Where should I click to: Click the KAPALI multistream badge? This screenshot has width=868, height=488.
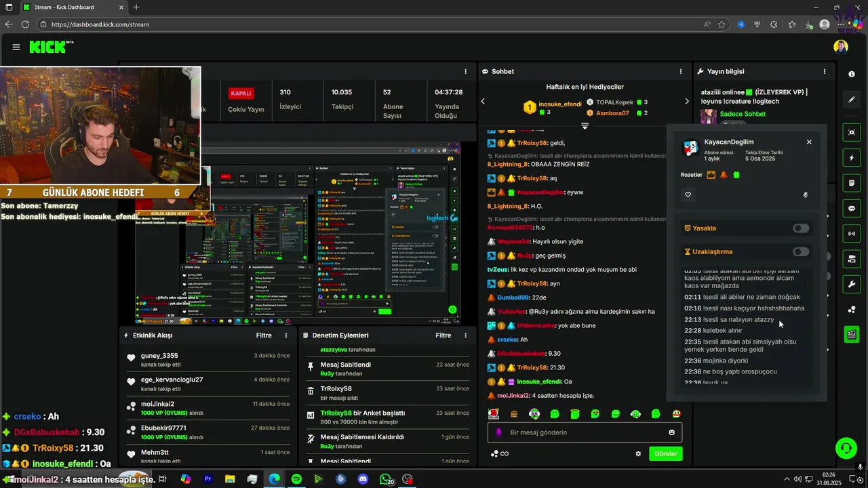point(241,93)
